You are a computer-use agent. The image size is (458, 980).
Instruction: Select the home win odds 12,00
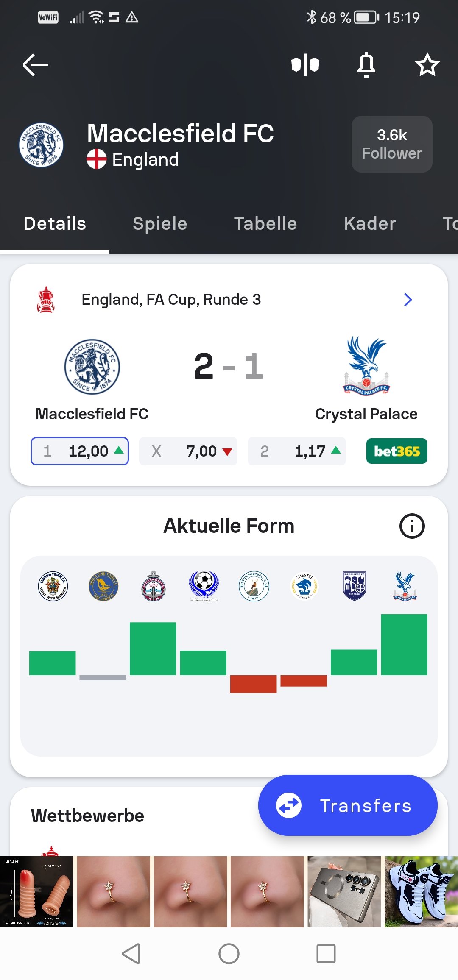80,451
